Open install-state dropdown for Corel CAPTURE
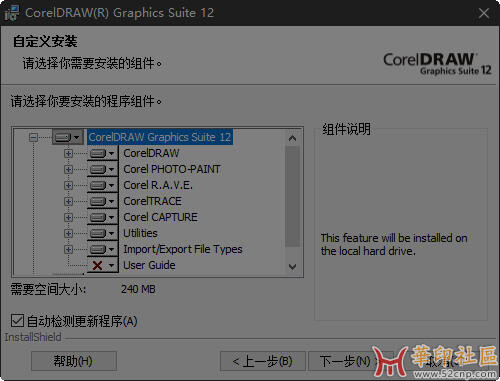Viewport: 500px width, 381px height. pos(103,217)
